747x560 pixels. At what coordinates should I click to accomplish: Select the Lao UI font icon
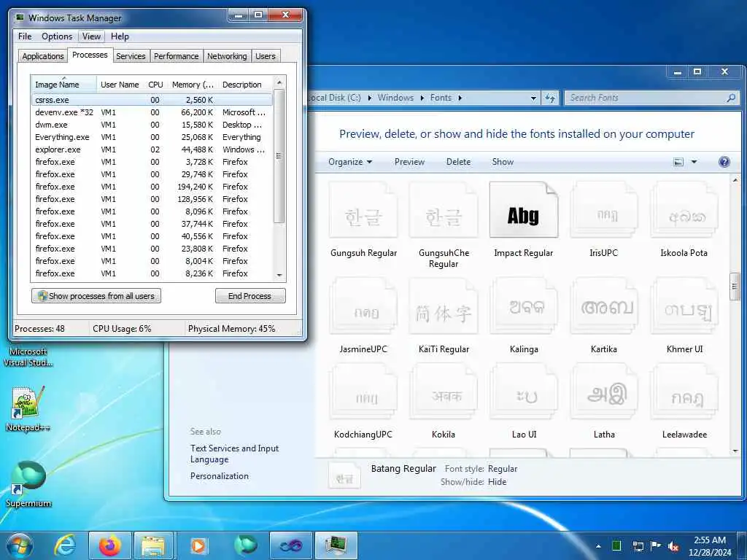click(524, 392)
